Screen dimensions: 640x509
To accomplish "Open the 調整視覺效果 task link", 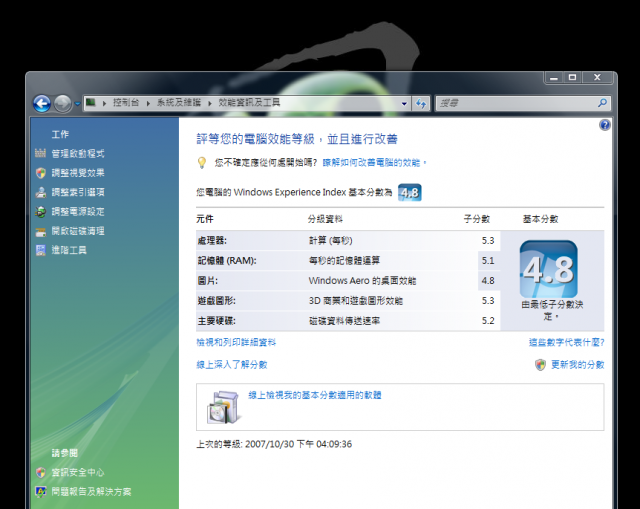I will coord(78,173).
